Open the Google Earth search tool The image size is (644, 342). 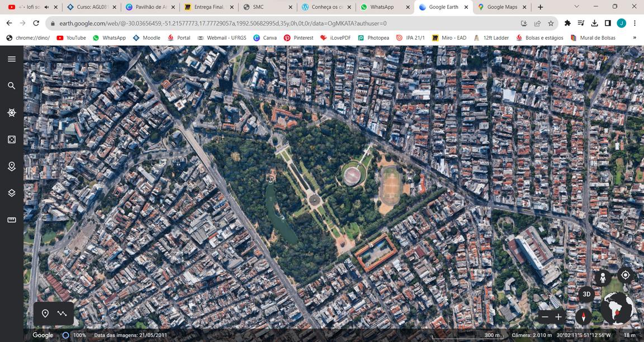(x=12, y=86)
